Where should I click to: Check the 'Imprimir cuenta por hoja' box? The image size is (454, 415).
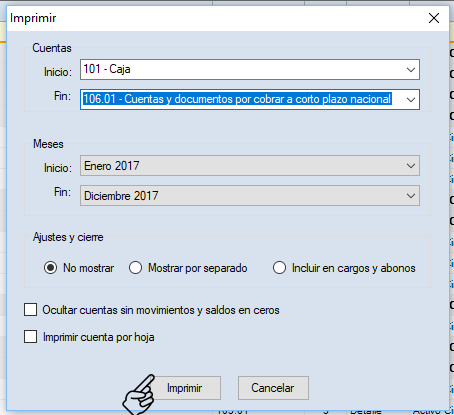click(x=30, y=337)
